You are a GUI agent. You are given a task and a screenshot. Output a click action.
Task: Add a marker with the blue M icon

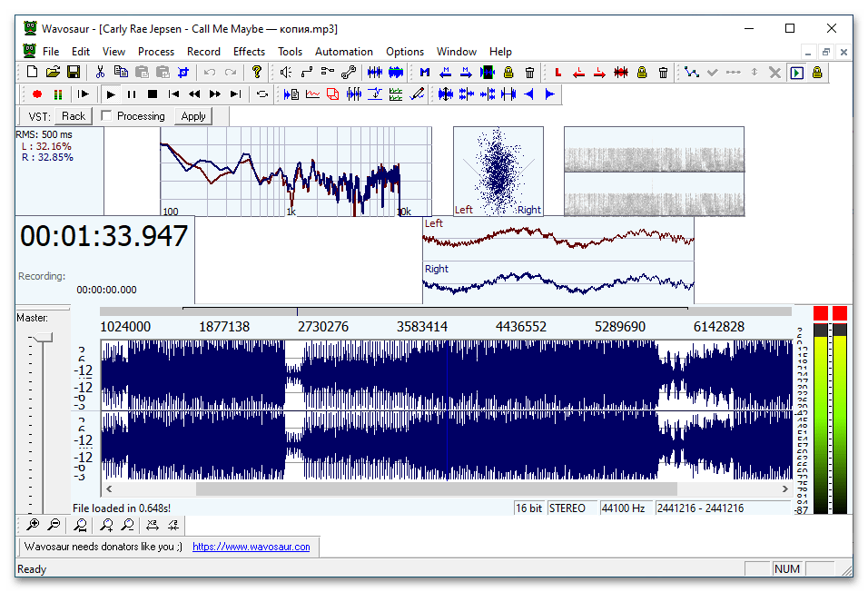click(425, 72)
